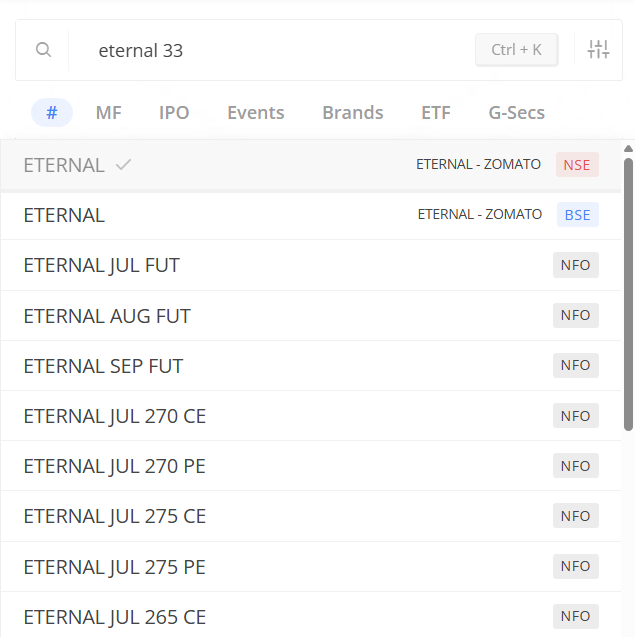Click the results list vertical scrollbar
This screenshot has width=635, height=637.
pyautogui.click(x=628, y=290)
